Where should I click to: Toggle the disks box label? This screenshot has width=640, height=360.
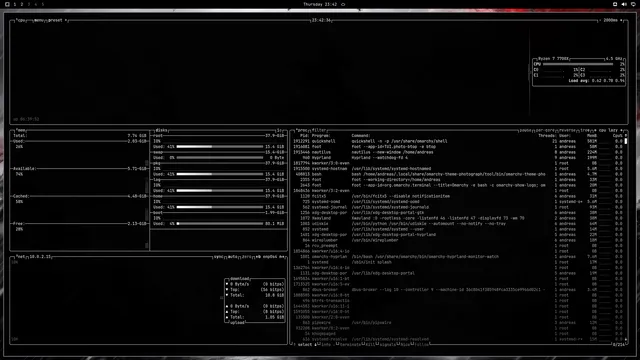point(161,130)
